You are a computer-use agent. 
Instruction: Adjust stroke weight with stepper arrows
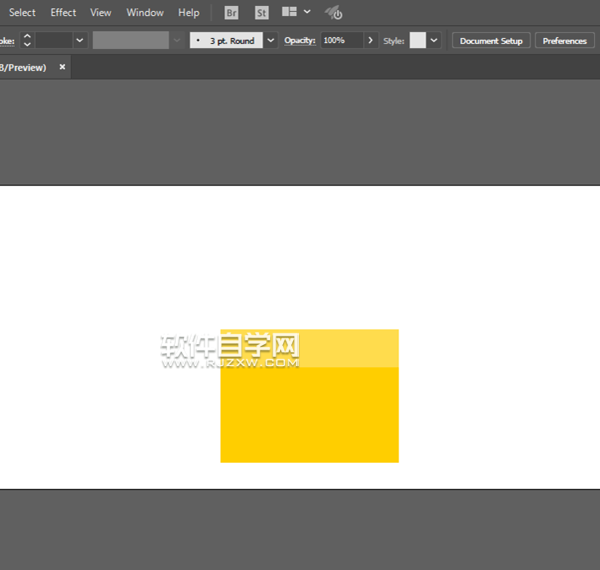(x=27, y=41)
